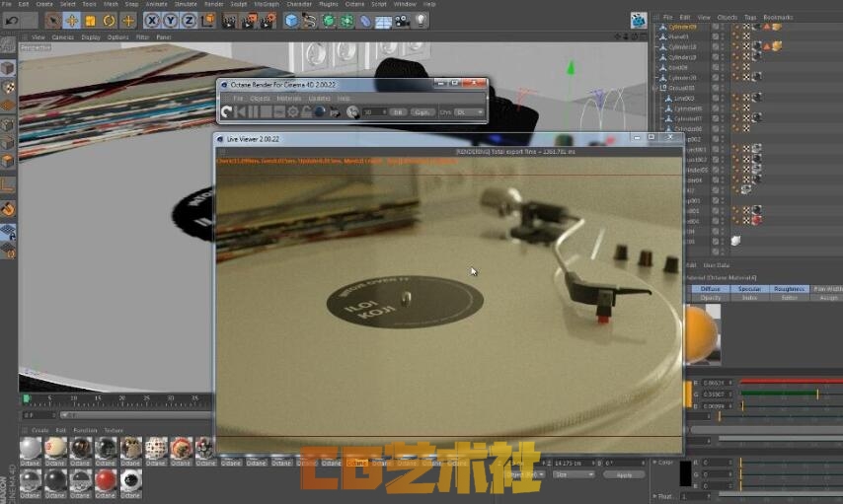Restart render in Octane toolbar

pyautogui.click(x=226, y=111)
